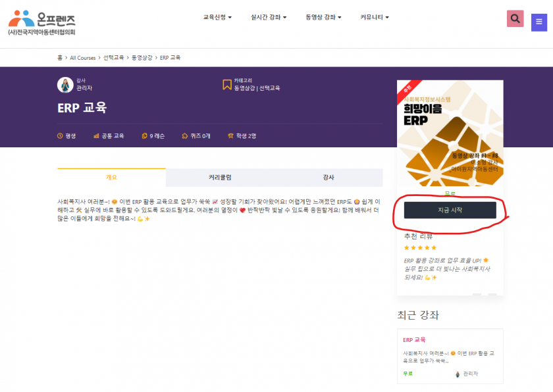553x392 pixels.
Task: Open 선택교육 breadcrumb link
Action: click(113, 58)
